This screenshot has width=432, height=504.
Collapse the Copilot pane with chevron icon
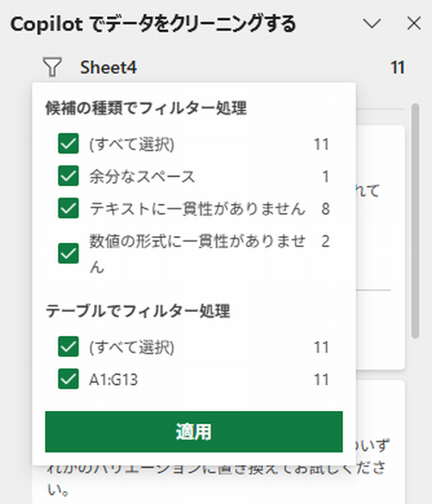point(372,23)
